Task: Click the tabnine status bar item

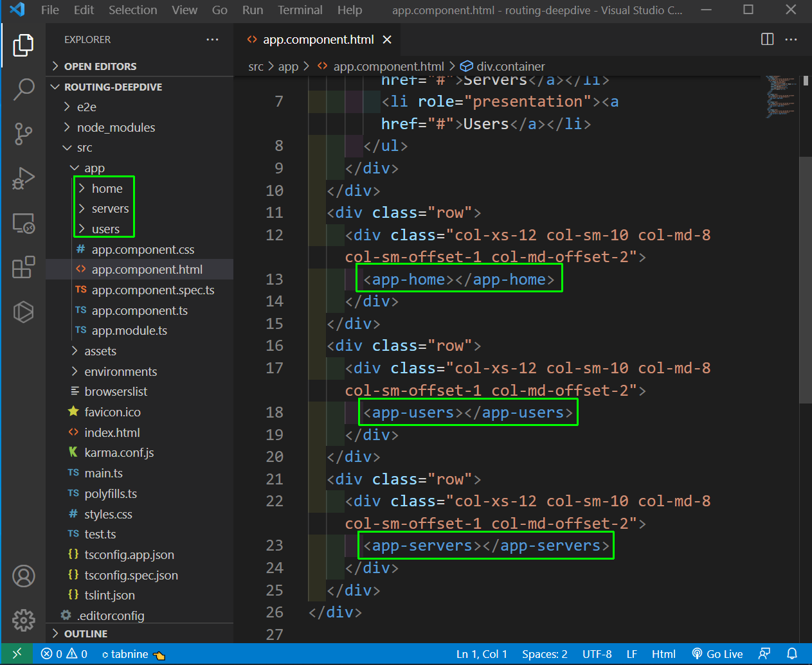Action: coord(133,654)
